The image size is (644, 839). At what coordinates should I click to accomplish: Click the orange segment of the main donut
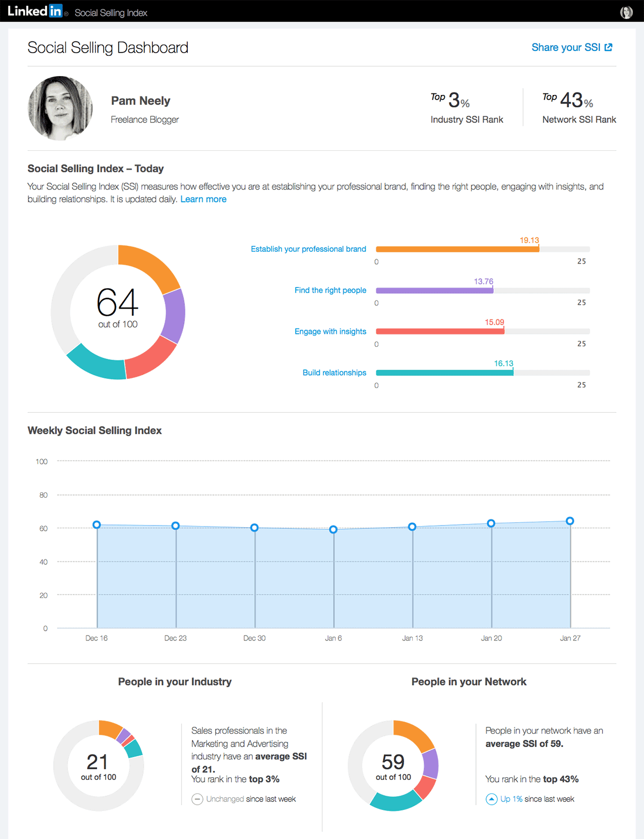pyautogui.click(x=151, y=265)
